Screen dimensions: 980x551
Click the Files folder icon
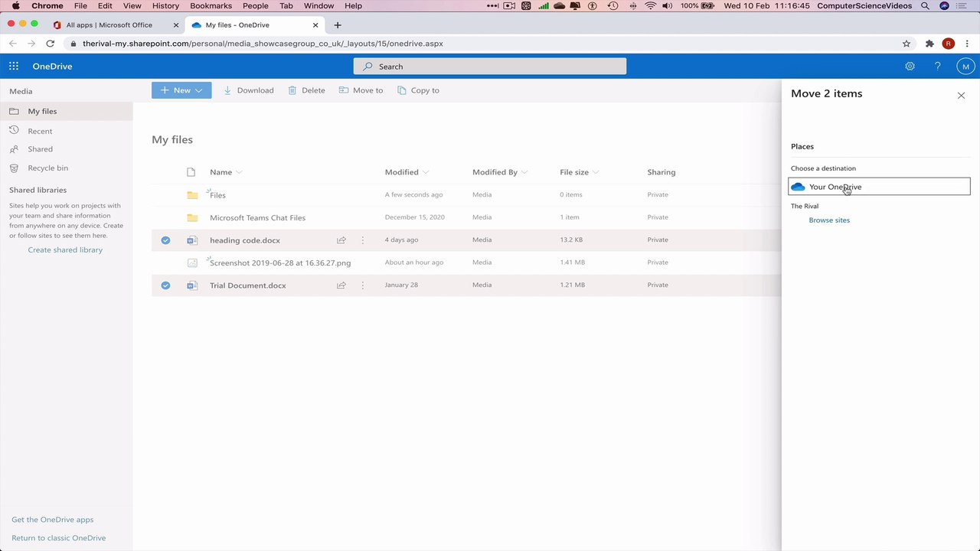[x=192, y=195]
